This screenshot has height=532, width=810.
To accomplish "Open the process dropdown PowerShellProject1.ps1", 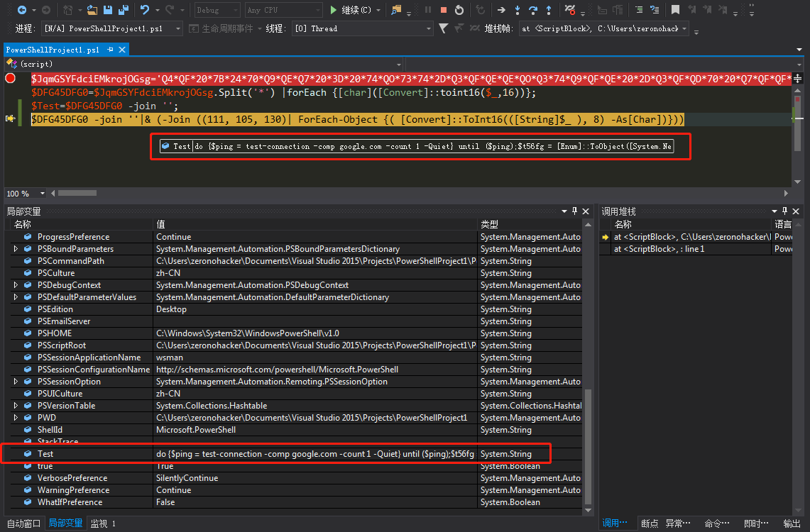I will [x=112, y=28].
